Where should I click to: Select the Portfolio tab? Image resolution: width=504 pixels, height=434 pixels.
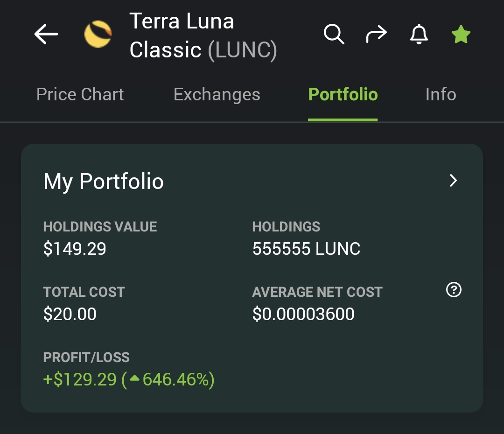pyautogui.click(x=343, y=94)
